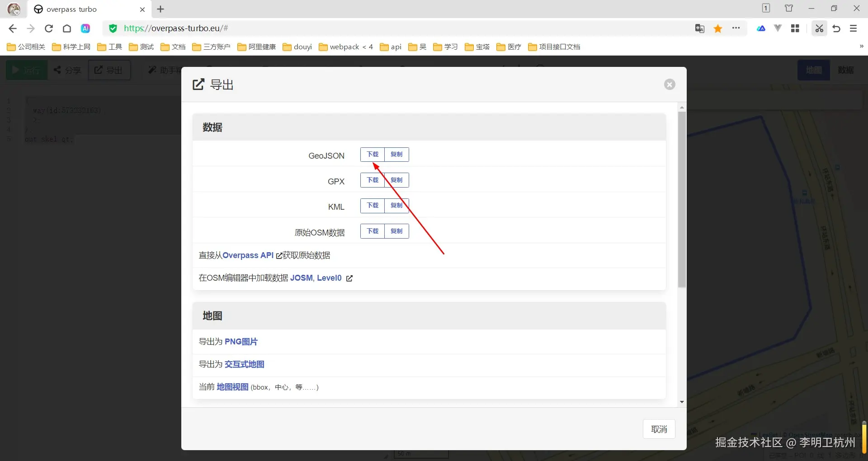Activate the scissors screenshot tool
Screen dimensions: 868x461
819,28
